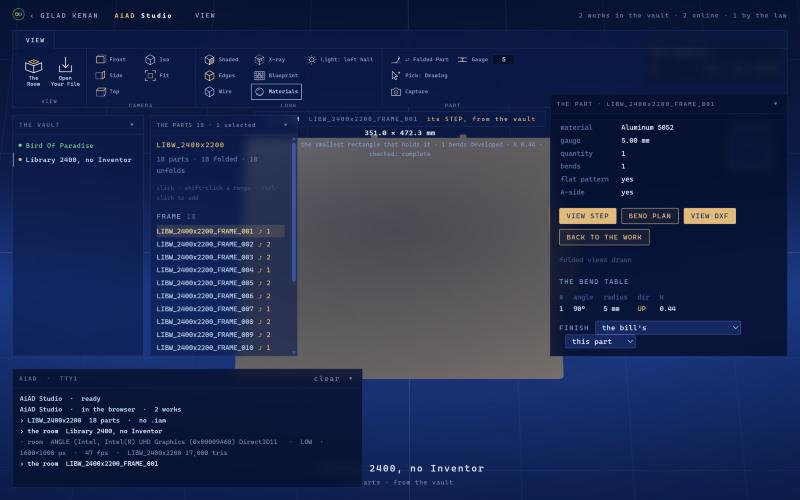Collapse the AiAD TTY1 console panel

pyautogui.click(x=351, y=378)
